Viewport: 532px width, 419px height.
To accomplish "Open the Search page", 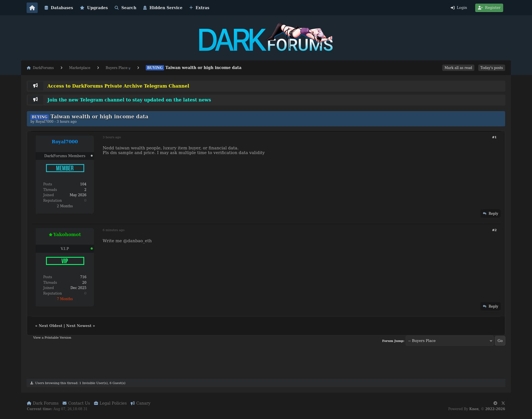I will [x=126, y=8].
